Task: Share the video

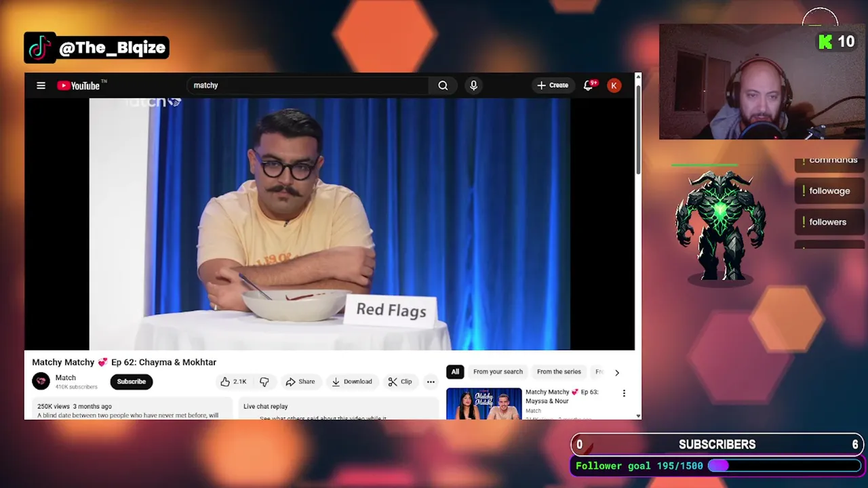Action: 300,382
